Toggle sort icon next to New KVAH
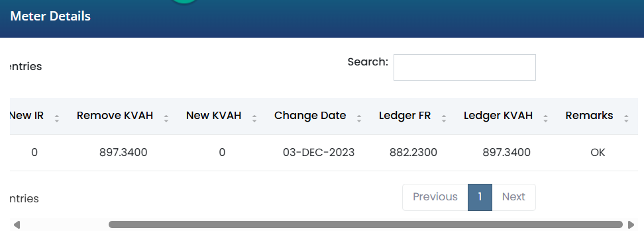The image size is (644, 242). coord(254,118)
